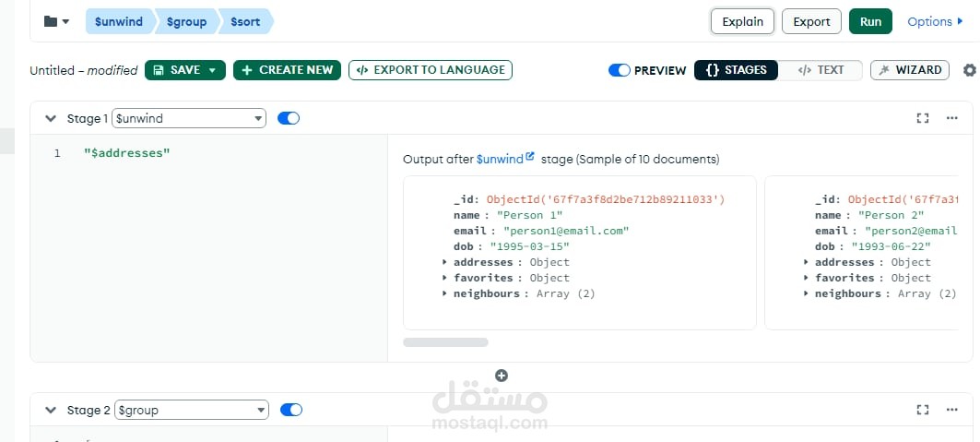Open the SAVE dropdown arrow
The height and width of the screenshot is (442, 980).
212,70
